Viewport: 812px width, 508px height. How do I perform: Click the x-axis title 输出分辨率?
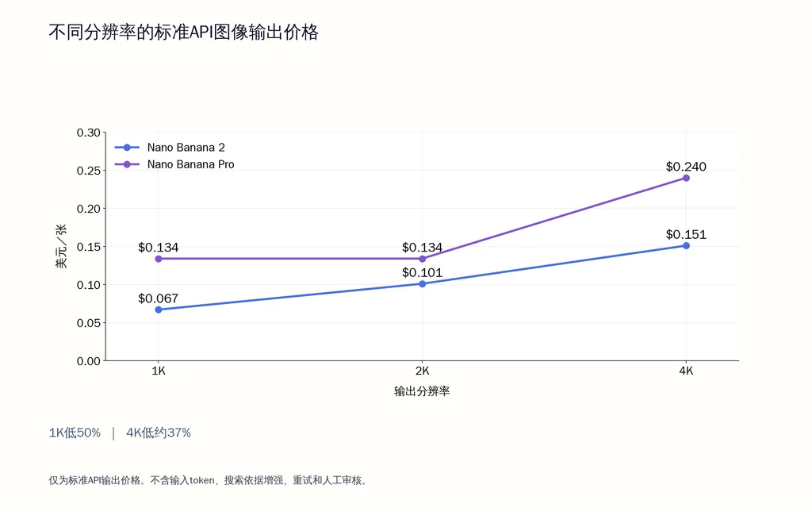(422, 391)
